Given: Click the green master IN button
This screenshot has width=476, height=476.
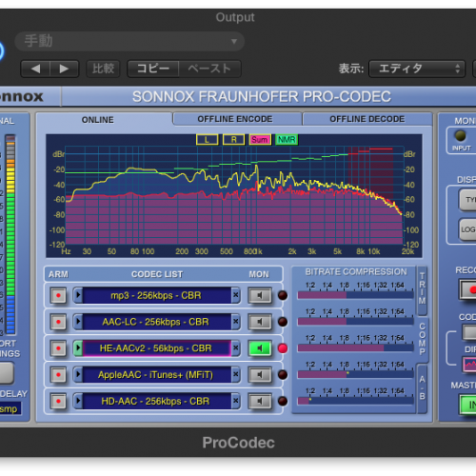Looking at the screenshot, I should pyautogui.click(x=467, y=405).
